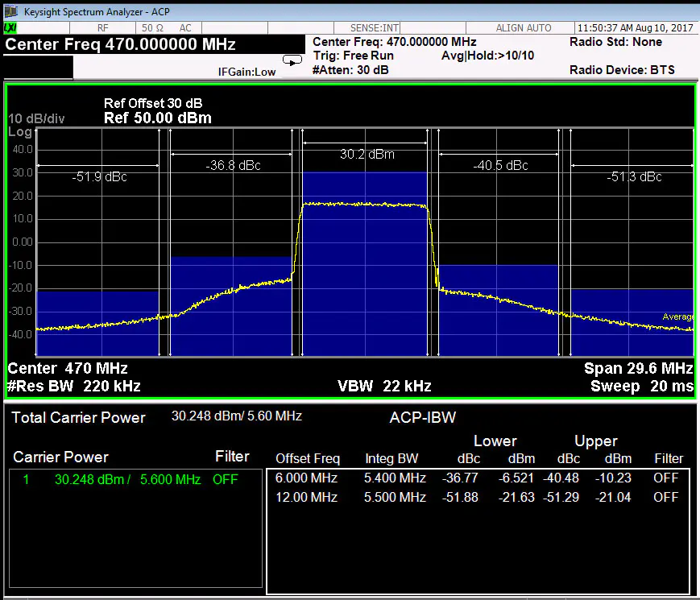
Task: Click the trigger loop icon beside IFGain
Action: pos(292,60)
